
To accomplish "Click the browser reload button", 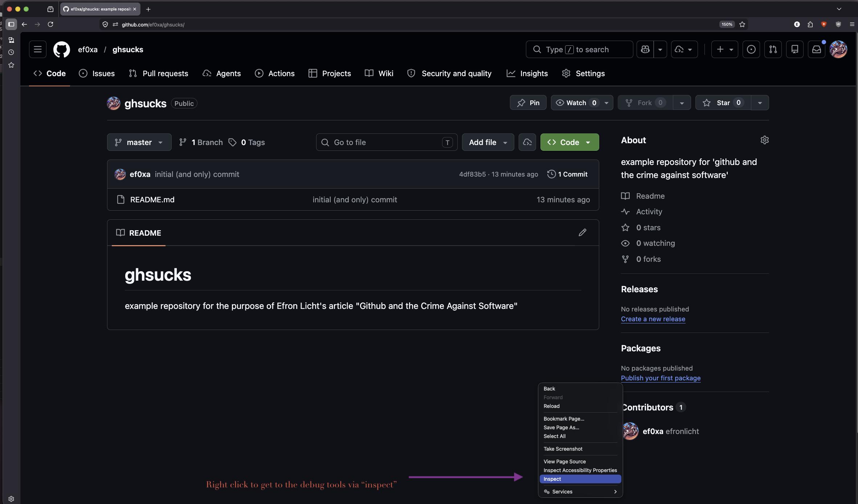I will (50, 24).
